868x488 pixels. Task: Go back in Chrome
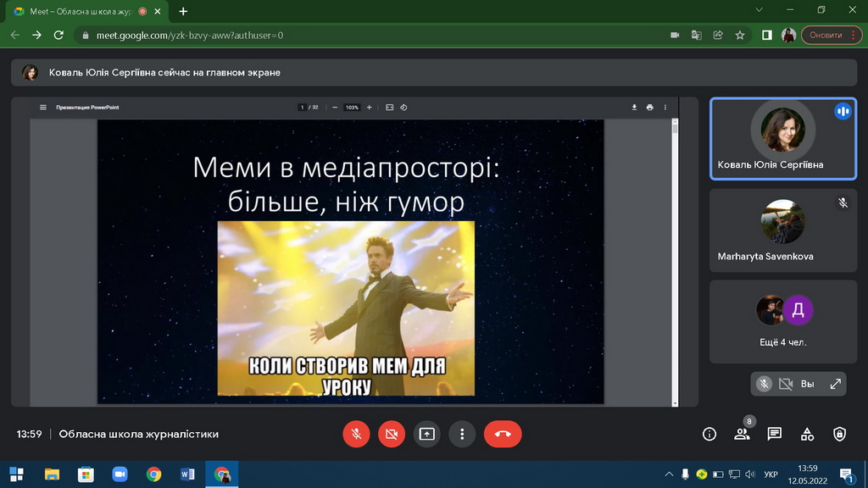tap(15, 35)
